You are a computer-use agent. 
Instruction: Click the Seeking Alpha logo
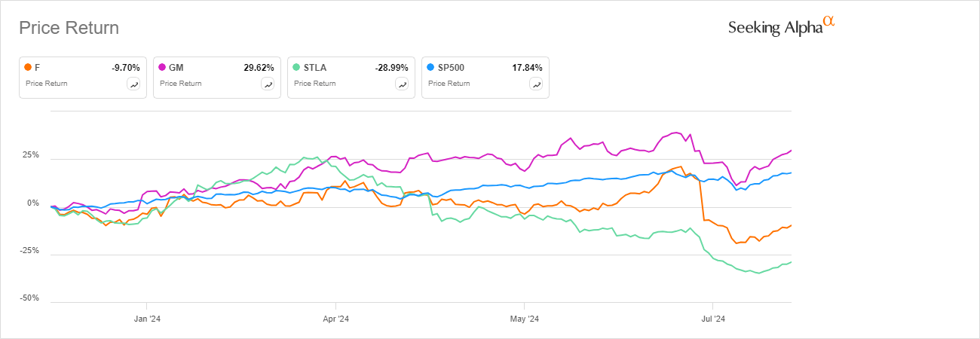tap(781, 27)
